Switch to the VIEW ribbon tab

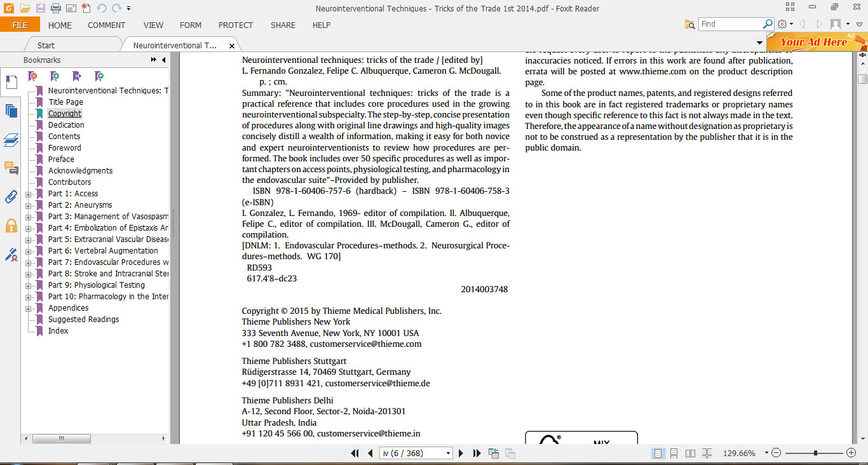(153, 25)
